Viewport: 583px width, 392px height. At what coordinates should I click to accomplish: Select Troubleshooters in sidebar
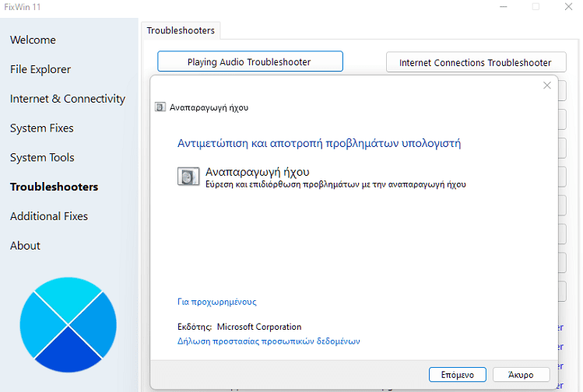pos(54,187)
